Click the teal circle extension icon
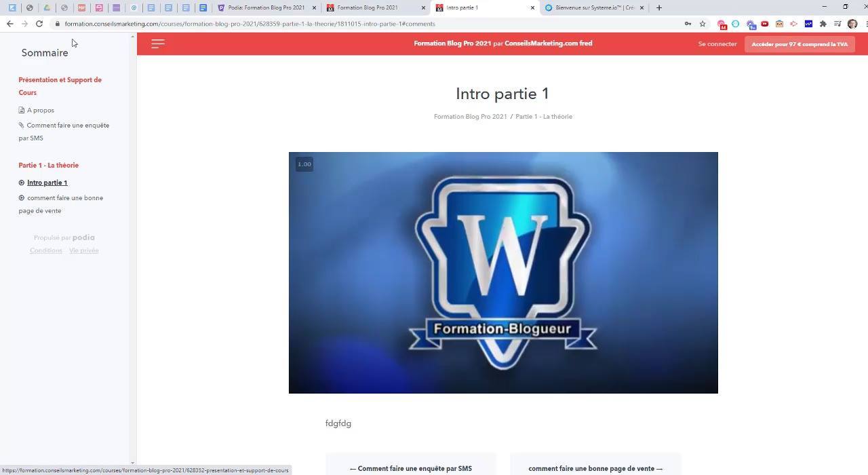The width and height of the screenshot is (868, 475). [735, 24]
